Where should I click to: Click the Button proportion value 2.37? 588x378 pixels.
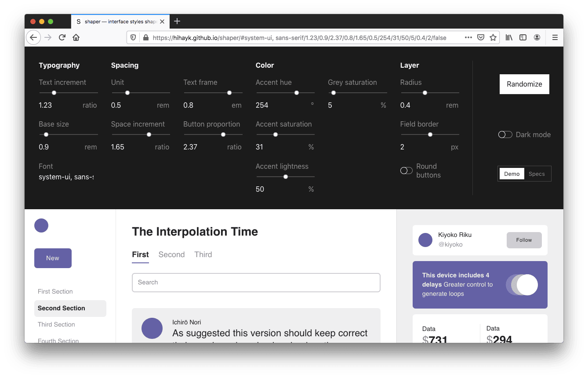pyautogui.click(x=190, y=147)
